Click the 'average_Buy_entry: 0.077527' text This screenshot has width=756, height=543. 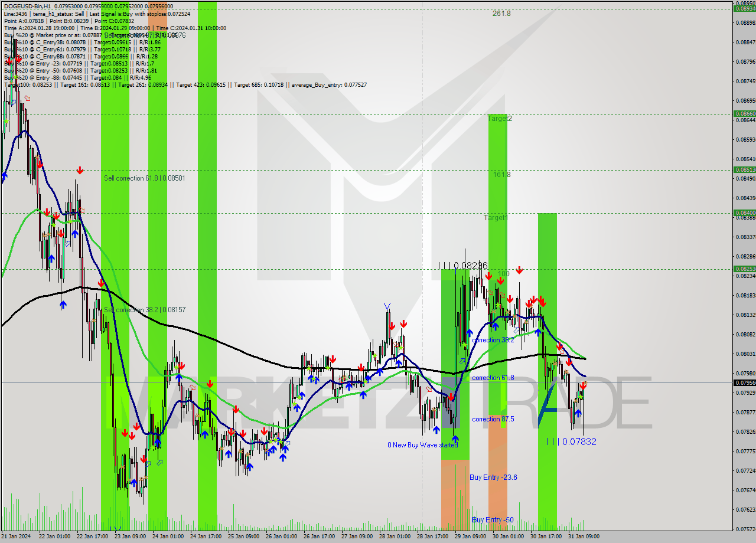pyautogui.click(x=328, y=85)
